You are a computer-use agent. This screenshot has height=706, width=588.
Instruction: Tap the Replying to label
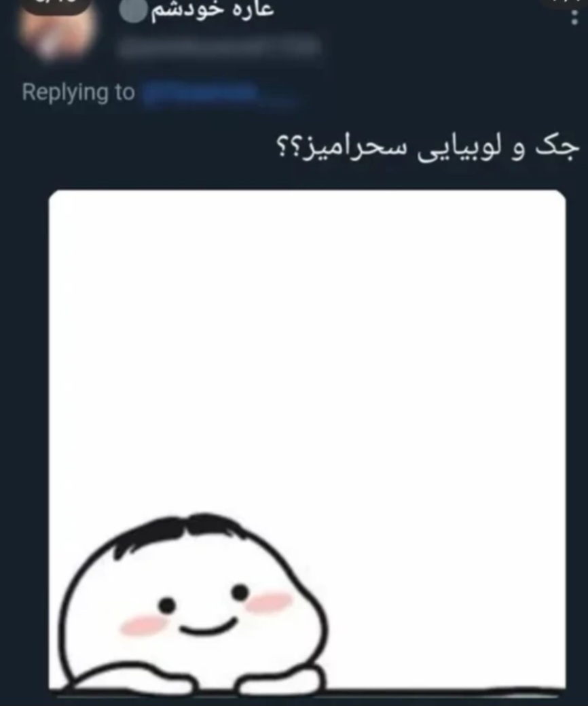78,92
